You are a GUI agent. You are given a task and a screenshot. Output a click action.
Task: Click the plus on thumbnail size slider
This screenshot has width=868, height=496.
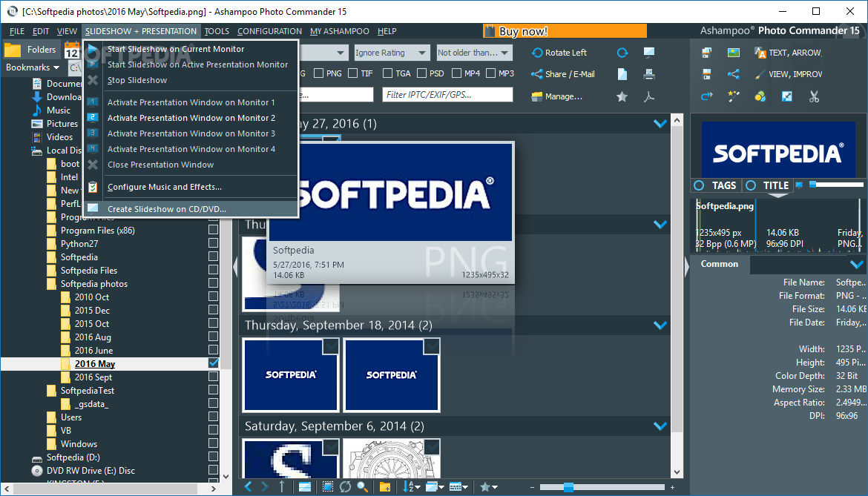pos(673,487)
